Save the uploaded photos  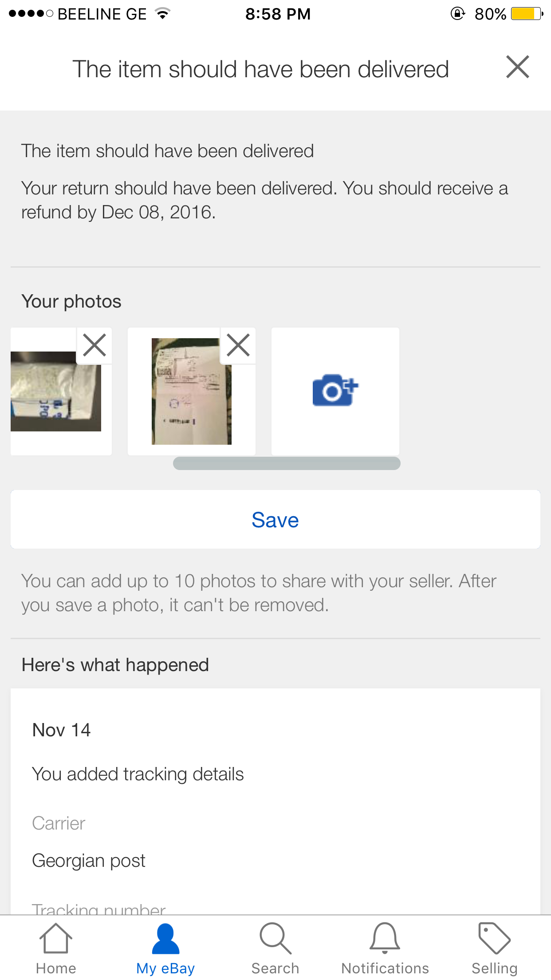coord(275,519)
